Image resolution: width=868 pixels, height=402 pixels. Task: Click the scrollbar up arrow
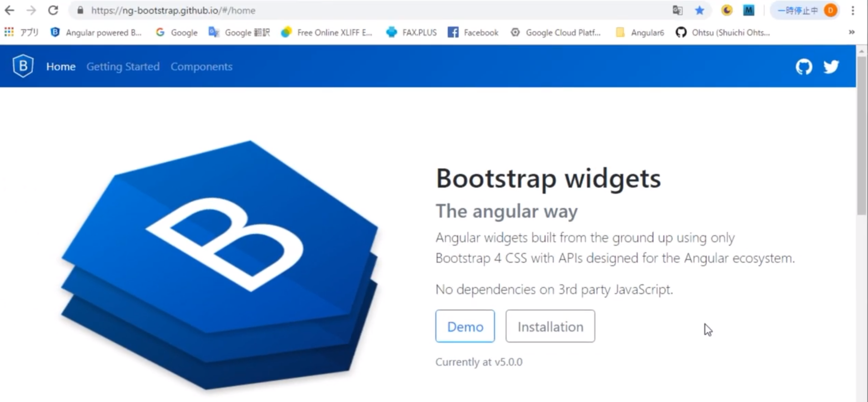click(x=862, y=51)
